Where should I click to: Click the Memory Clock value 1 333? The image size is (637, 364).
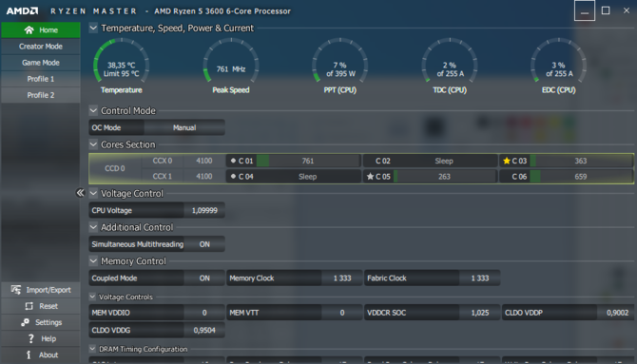point(342,278)
